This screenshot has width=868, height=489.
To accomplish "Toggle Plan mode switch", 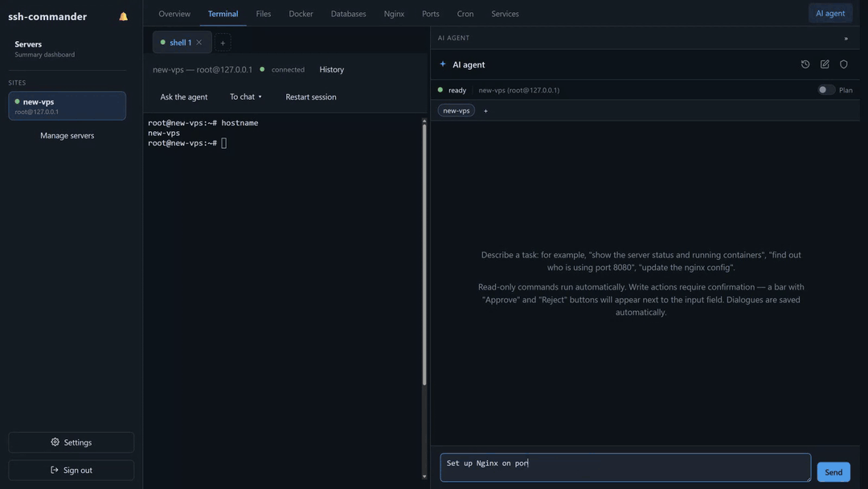I will click(826, 90).
